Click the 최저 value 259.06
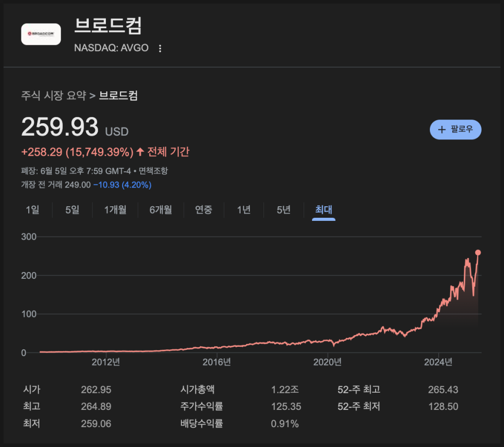504x447 pixels. point(96,424)
